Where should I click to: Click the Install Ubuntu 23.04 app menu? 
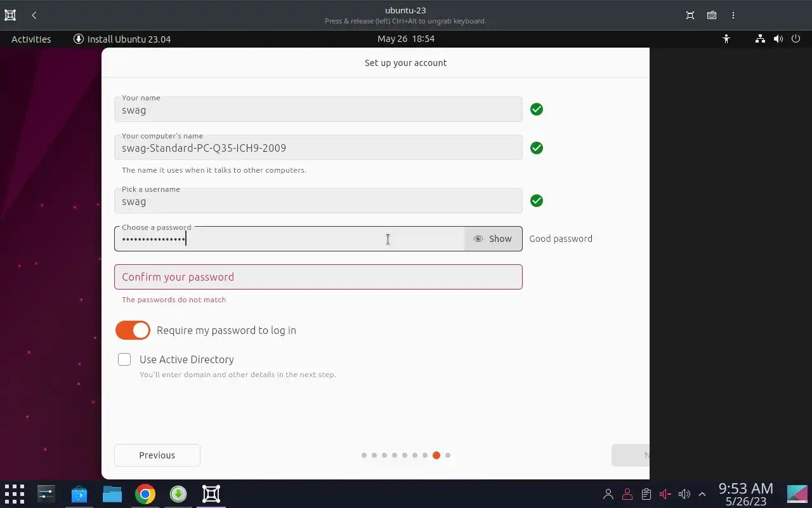122,39
